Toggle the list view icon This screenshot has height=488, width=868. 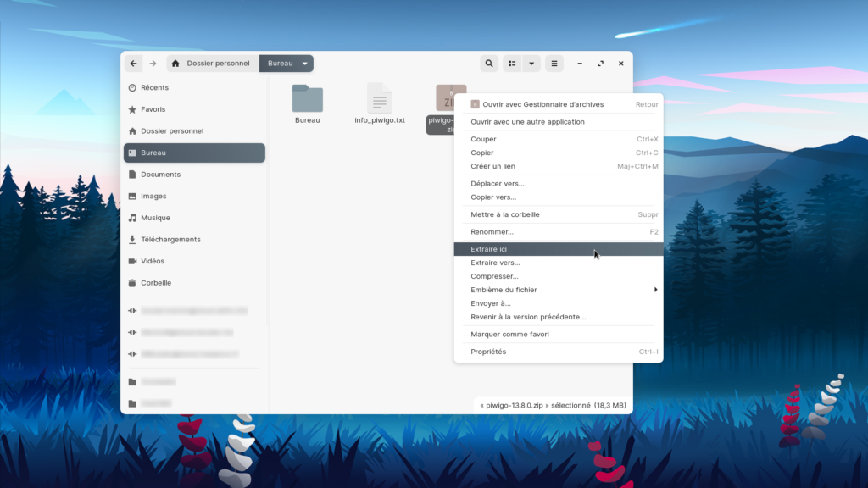512,64
